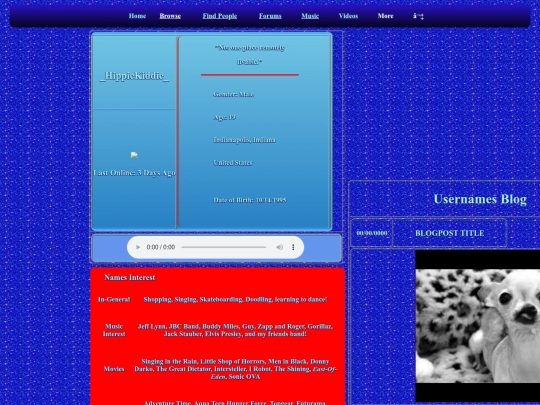
Task: Click the Movies interests label
Action: (114, 369)
